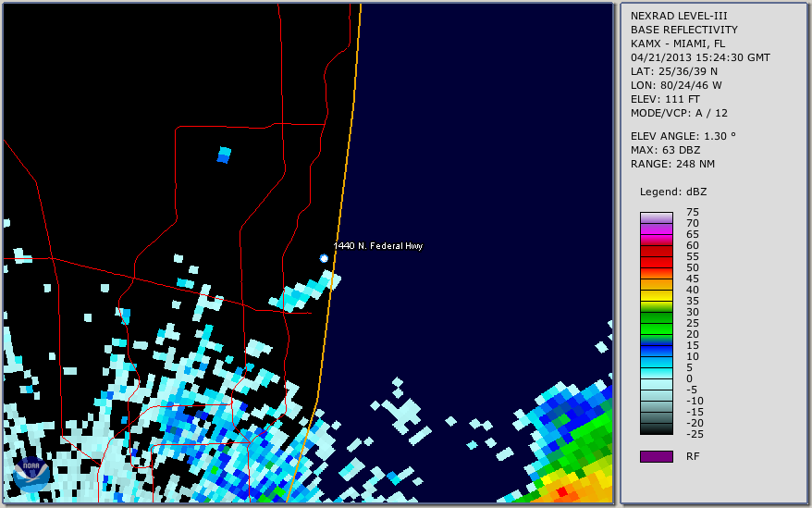812x508 pixels.
Task: Click the purple RF color swatch
Action: tap(656, 456)
